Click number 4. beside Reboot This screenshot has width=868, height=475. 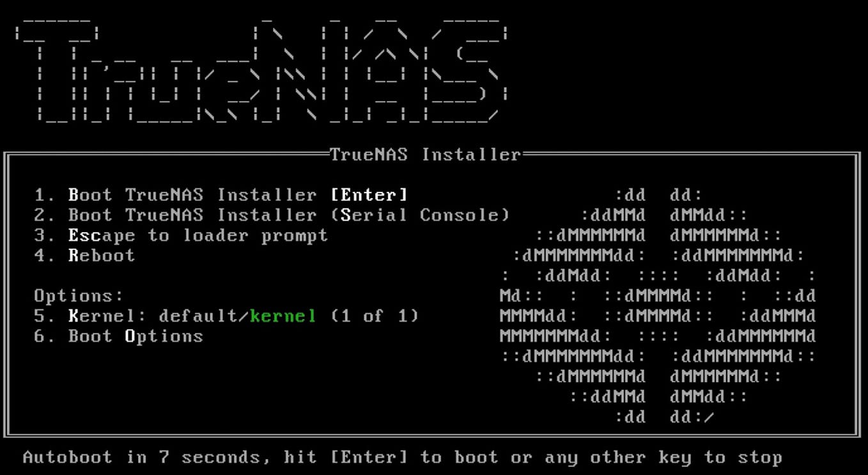[x=45, y=256]
